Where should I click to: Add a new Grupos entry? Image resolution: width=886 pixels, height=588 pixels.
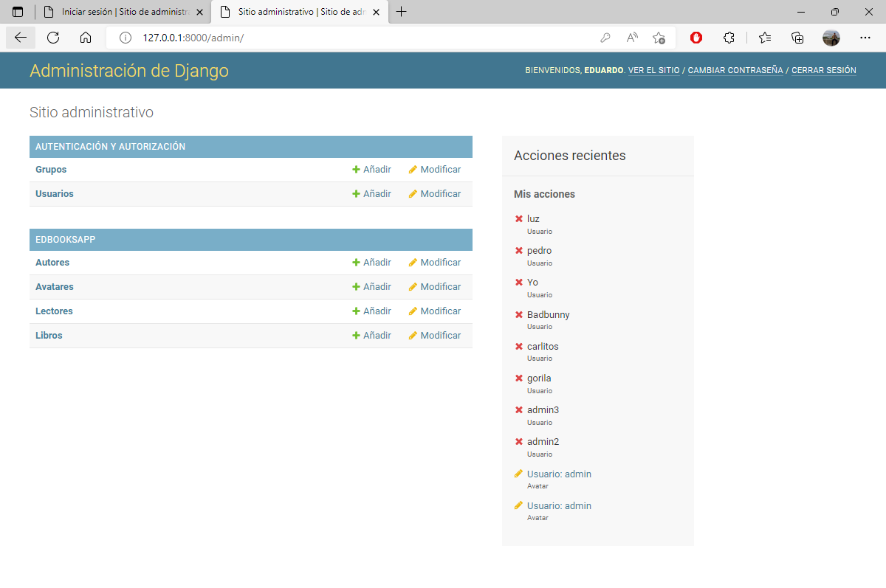click(372, 170)
